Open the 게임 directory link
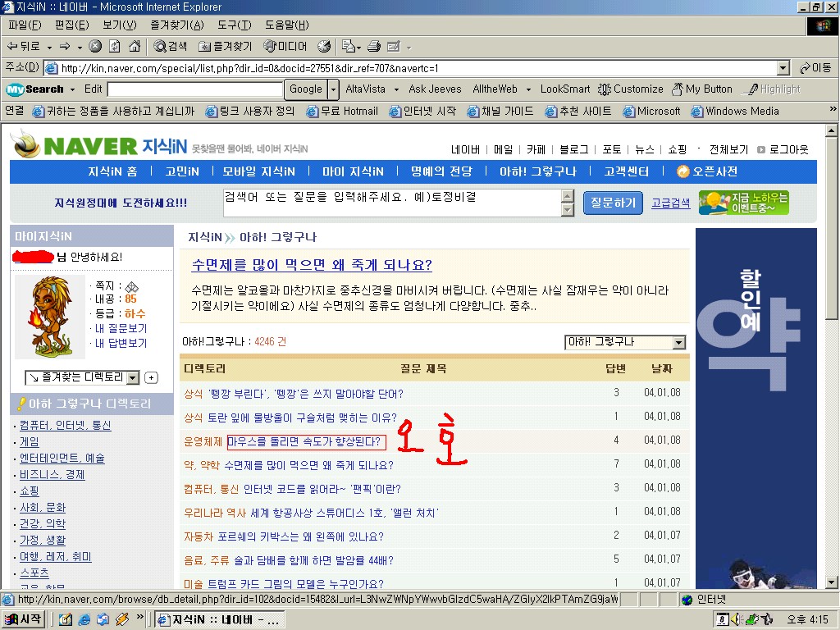 30,442
